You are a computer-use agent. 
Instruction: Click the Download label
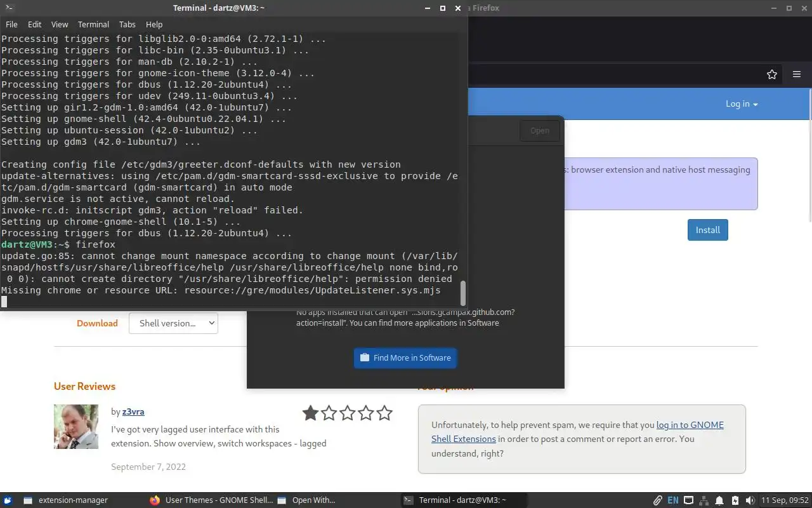pyautogui.click(x=97, y=323)
